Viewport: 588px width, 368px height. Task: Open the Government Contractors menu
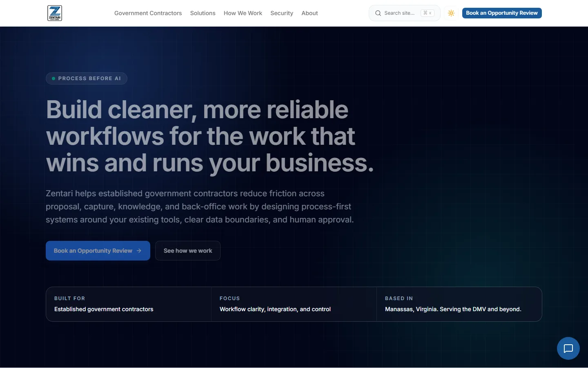click(148, 13)
